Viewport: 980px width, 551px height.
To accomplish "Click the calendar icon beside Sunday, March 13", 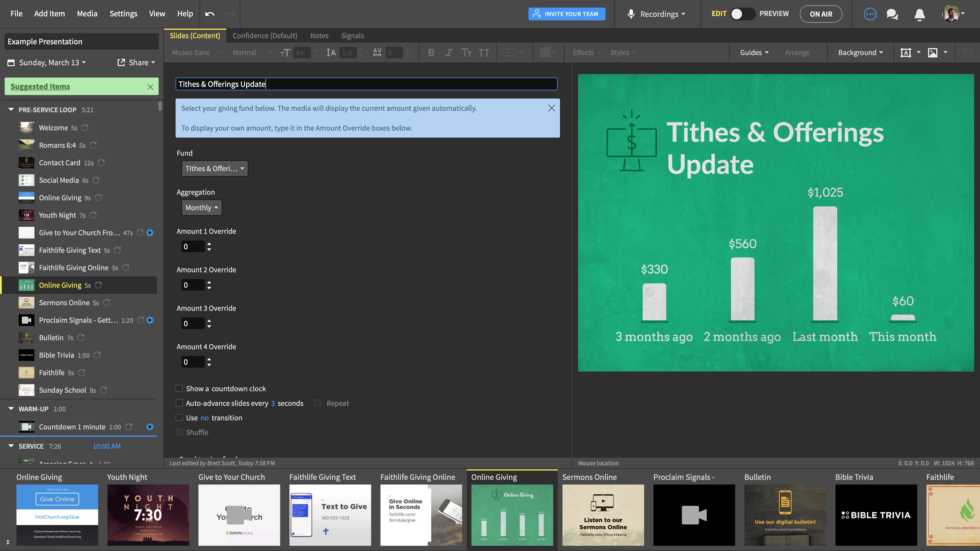I will click(11, 62).
